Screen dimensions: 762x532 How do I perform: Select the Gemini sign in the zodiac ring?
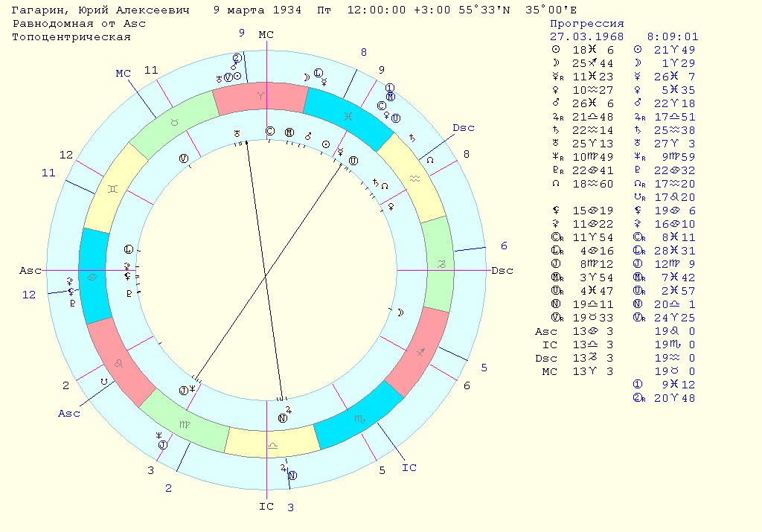coord(113,189)
